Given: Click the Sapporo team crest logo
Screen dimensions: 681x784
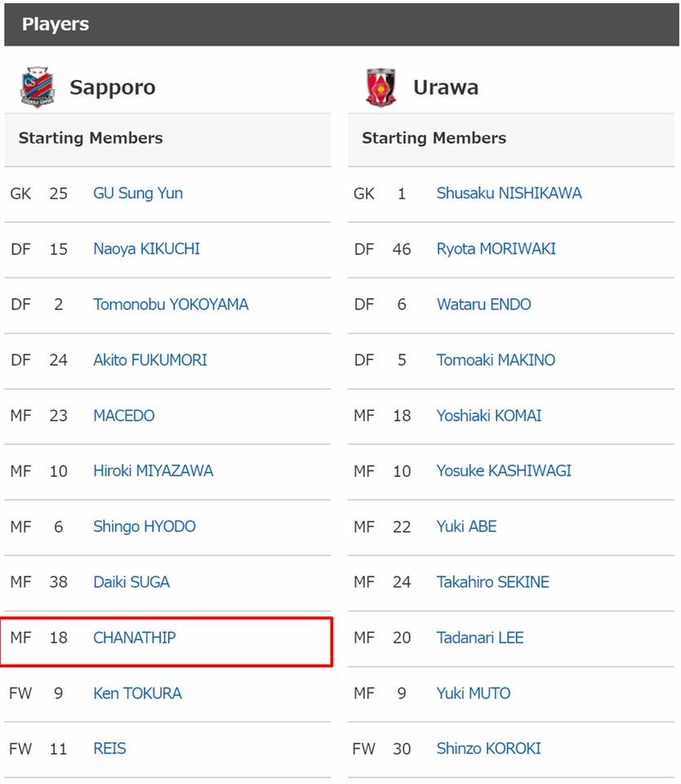Looking at the screenshot, I should [37, 87].
